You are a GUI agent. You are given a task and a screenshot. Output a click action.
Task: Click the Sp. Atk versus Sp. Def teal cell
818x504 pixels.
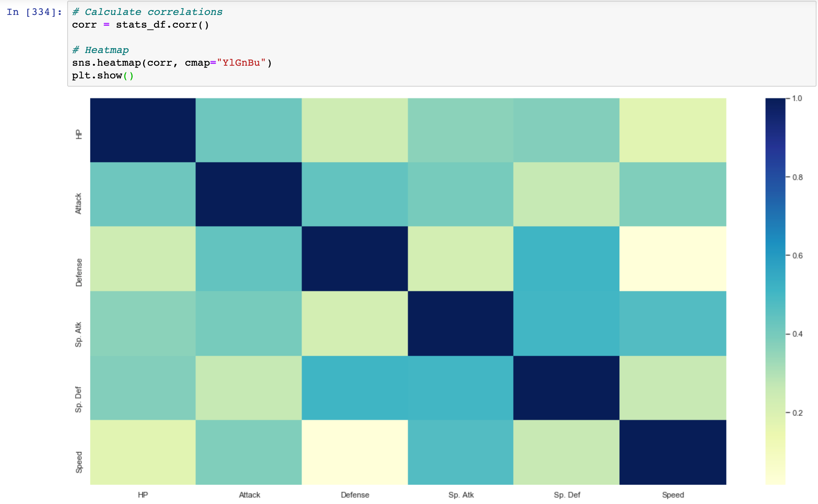[567, 324]
